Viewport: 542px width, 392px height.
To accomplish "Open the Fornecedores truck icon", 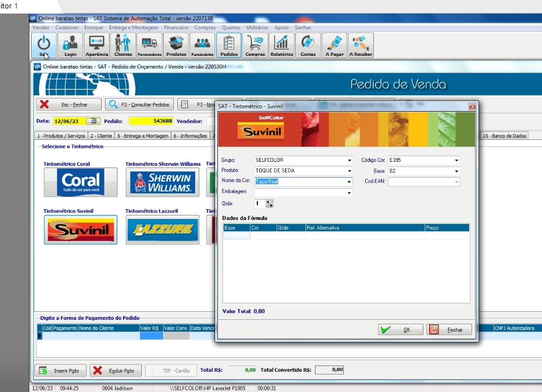I will pos(149,45).
